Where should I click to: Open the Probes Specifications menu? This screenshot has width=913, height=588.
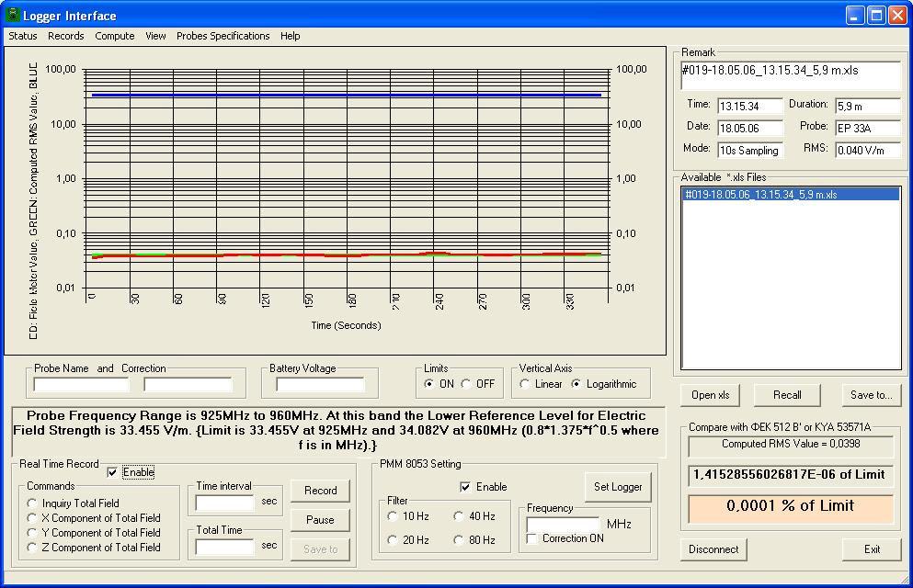[x=223, y=36]
